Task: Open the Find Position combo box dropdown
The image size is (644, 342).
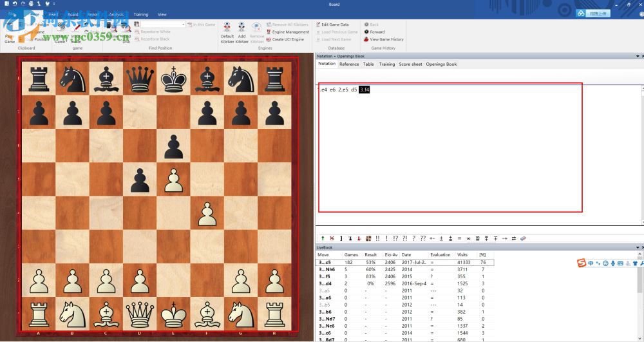Action: (183, 24)
